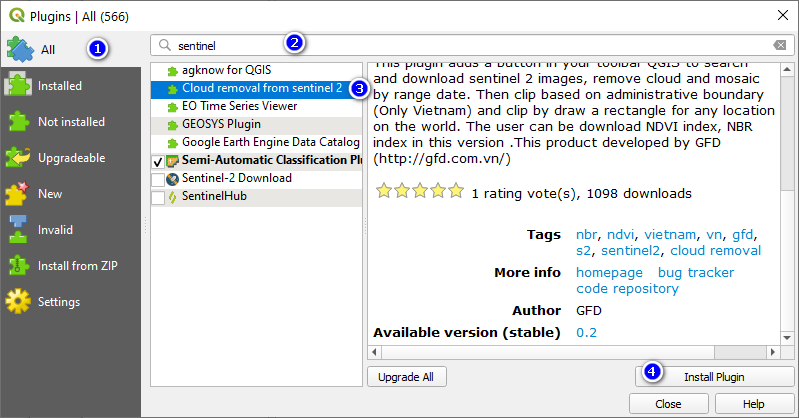Click the rating stars row
Image resolution: width=799 pixels, height=418 pixels.
(x=420, y=191)
